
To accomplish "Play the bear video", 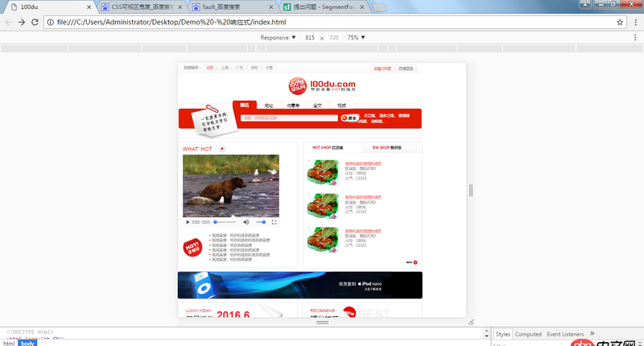I will click(x=188, y=222).
